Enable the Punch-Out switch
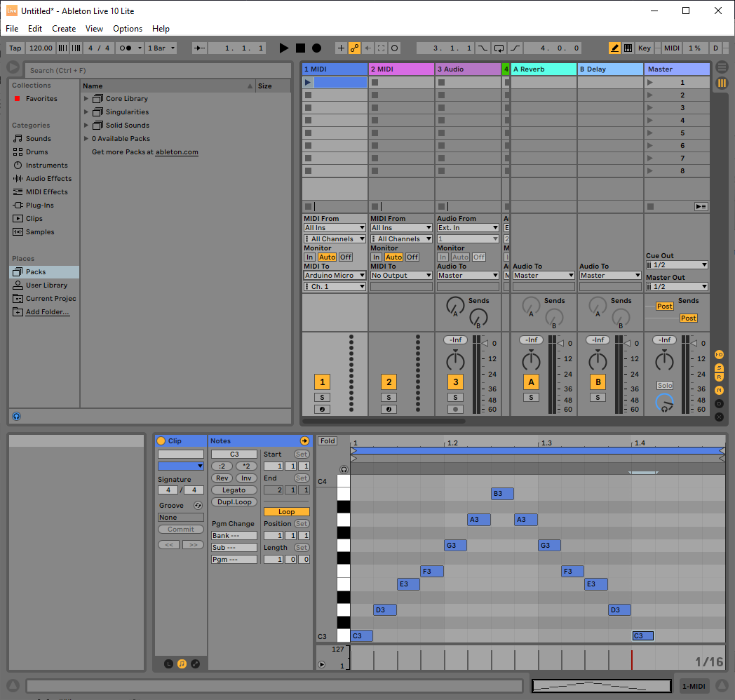Screen dimensions: 735x700 point(515,48)
